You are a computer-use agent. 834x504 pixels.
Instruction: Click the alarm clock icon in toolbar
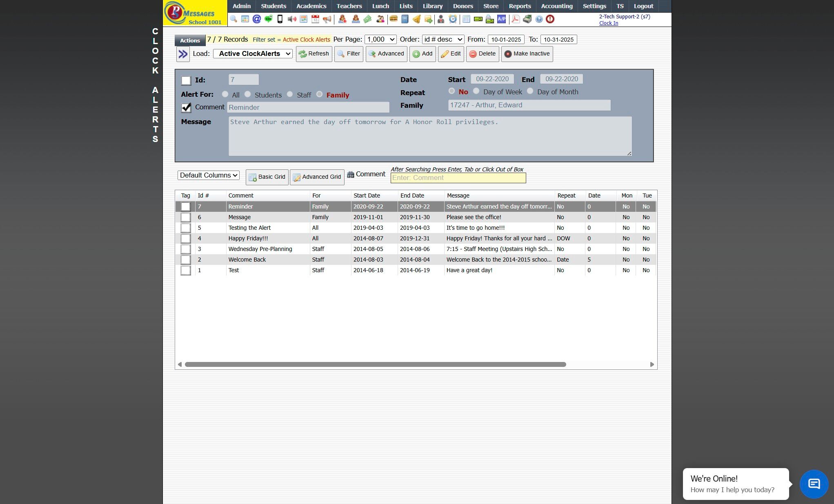point(453,19)
